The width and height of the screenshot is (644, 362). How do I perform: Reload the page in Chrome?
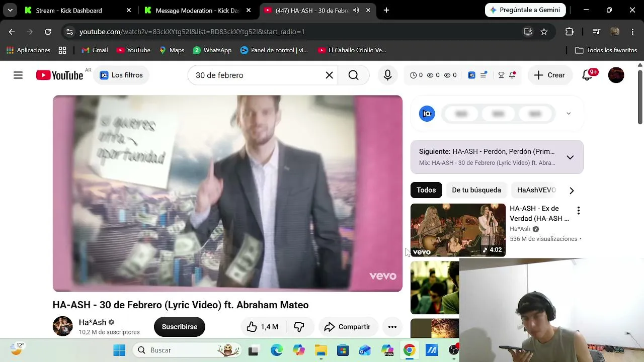pyautogui.click(x=48, y=32)
